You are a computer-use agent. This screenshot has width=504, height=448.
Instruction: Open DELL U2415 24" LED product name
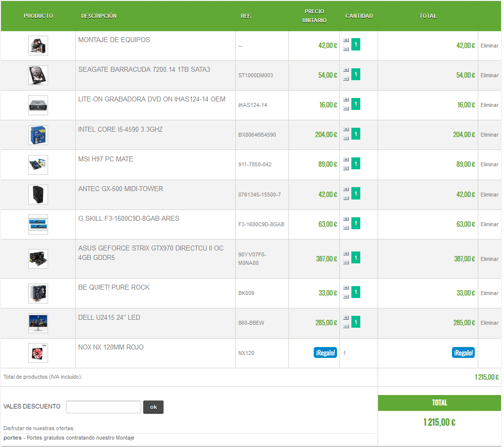pos(110,318)
